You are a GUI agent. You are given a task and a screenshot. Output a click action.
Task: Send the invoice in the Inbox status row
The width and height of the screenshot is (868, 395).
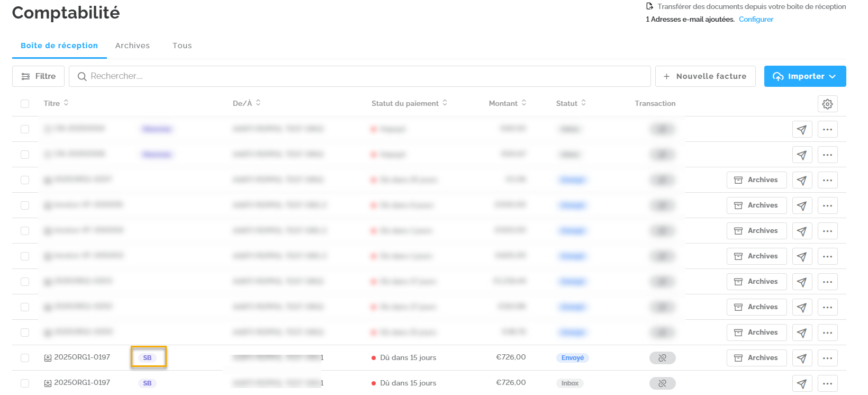(x=802, y=383)
